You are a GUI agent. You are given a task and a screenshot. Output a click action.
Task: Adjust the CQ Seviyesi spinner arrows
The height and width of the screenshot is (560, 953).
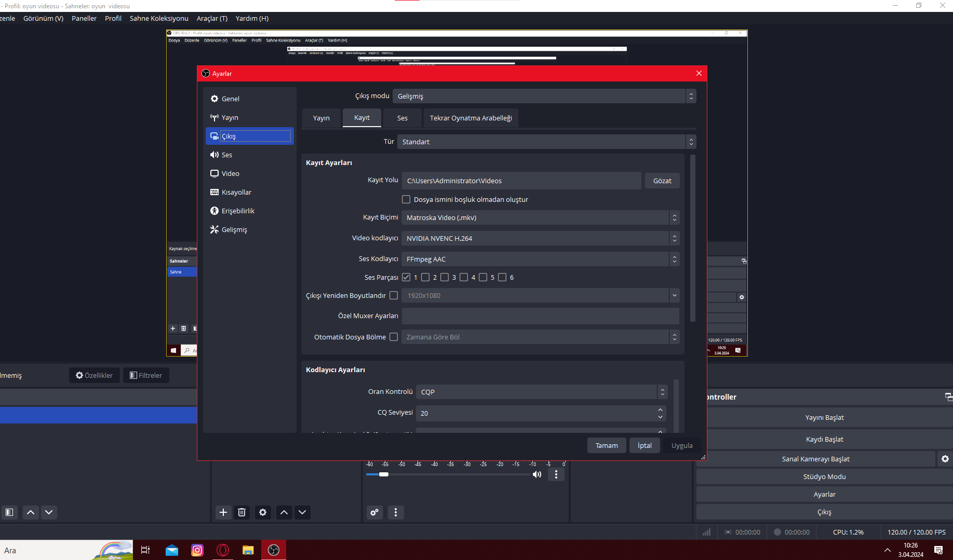tap(661, 413)
